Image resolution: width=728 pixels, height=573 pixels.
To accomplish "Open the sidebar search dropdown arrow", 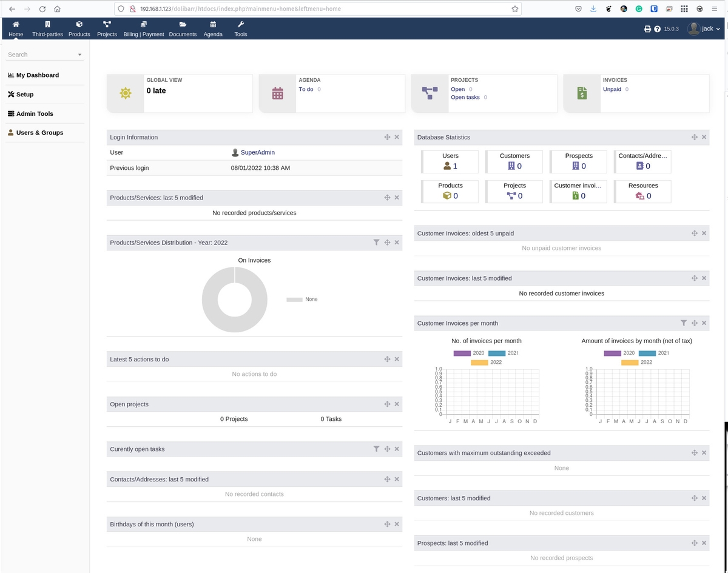I will 79,55.
